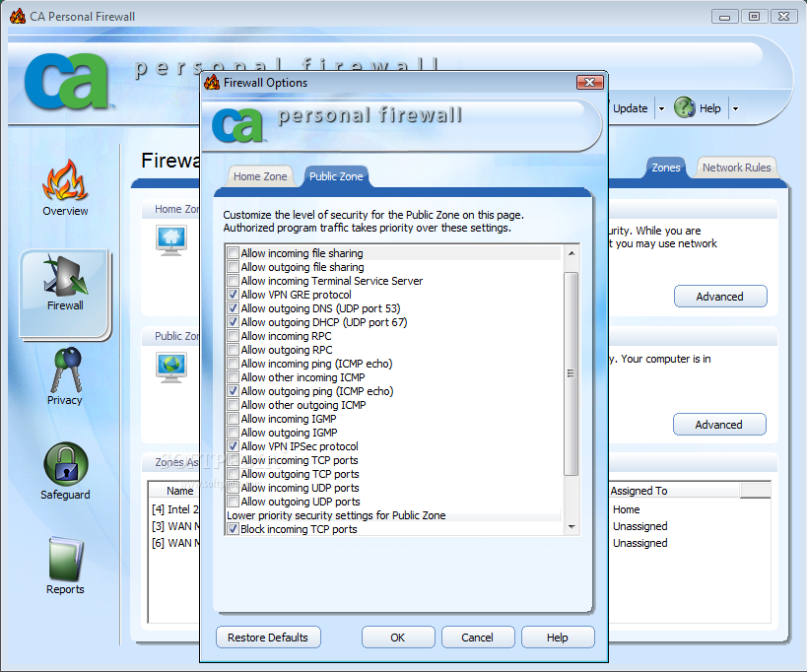
Task: Enable Allow outgoing file sharing
Action: pos(234,267)
